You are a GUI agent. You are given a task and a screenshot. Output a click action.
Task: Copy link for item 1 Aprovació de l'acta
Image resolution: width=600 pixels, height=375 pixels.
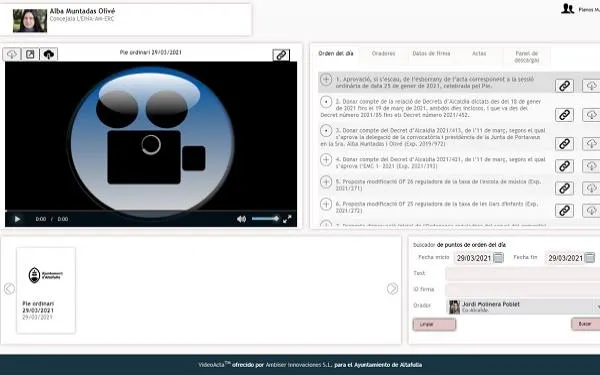(x=564, y=86)
